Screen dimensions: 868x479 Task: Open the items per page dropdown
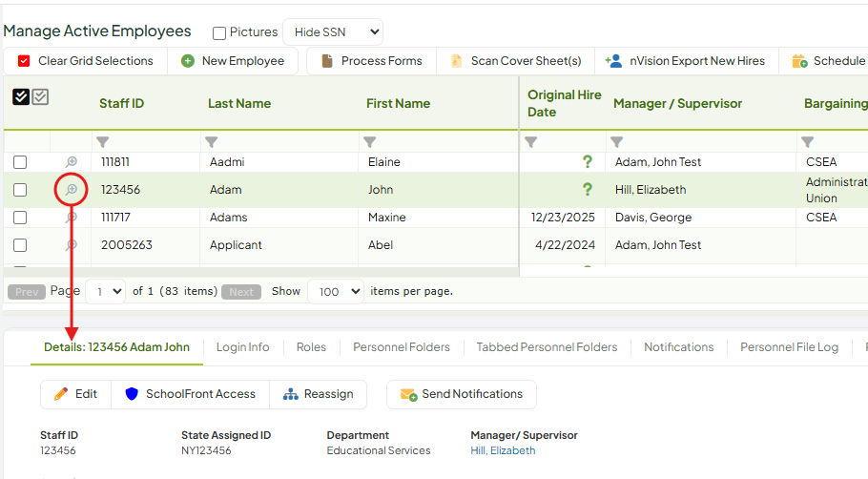click(x=336, y=291)
